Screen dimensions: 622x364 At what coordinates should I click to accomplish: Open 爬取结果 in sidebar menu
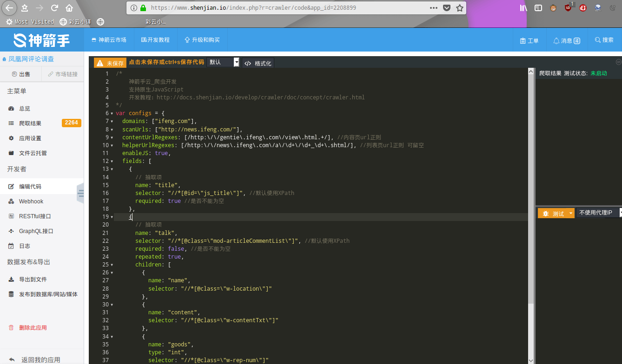pos(30,123)
